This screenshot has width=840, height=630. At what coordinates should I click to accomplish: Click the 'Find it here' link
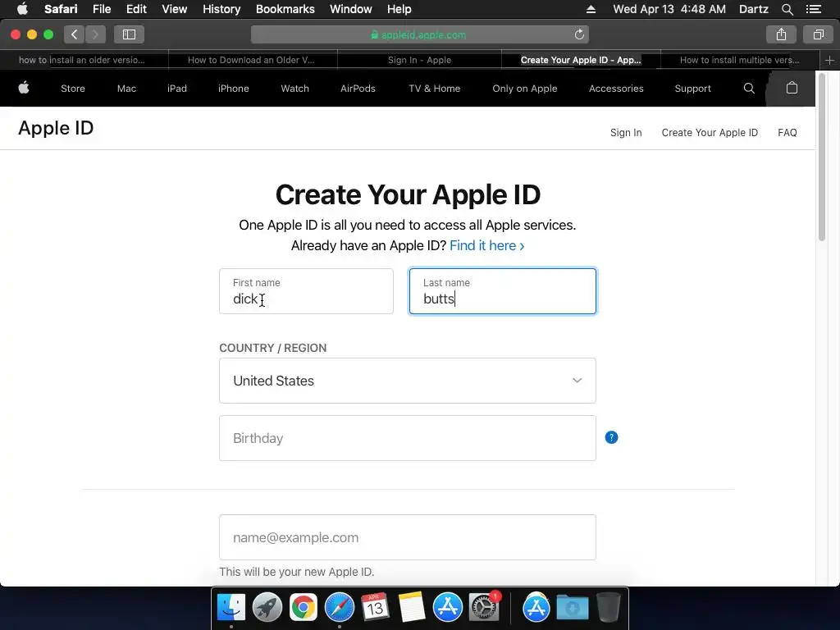(486, 245)
